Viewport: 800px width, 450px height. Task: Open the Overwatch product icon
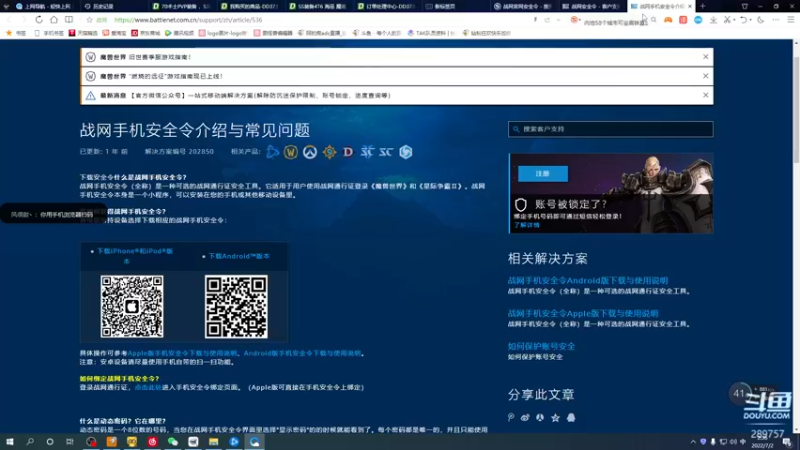pyautogui.click(x=310, y=152)
